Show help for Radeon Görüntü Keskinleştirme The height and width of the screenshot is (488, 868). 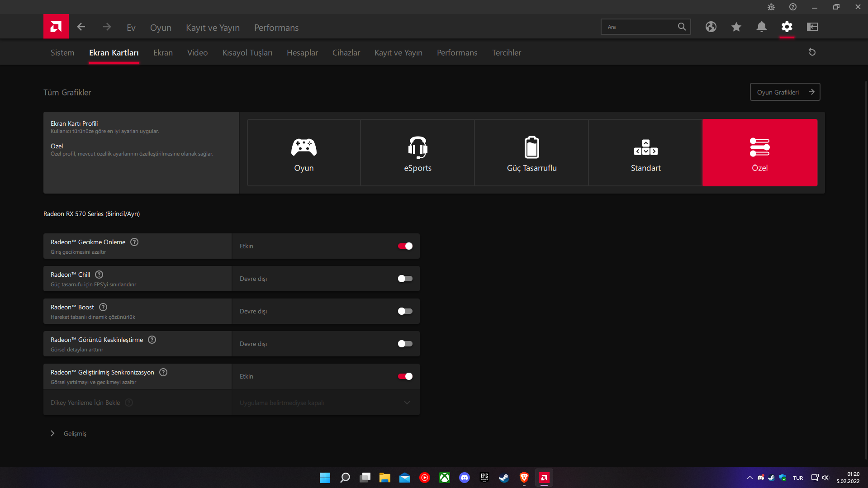pos(152,340)
